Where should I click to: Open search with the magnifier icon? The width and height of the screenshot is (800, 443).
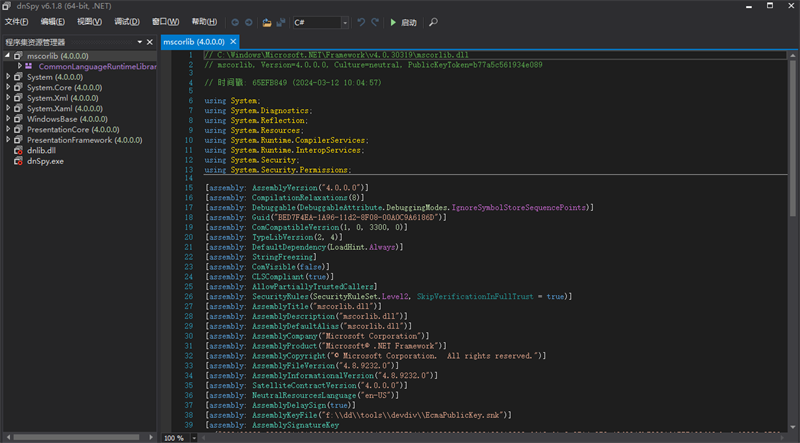(433, 22)
